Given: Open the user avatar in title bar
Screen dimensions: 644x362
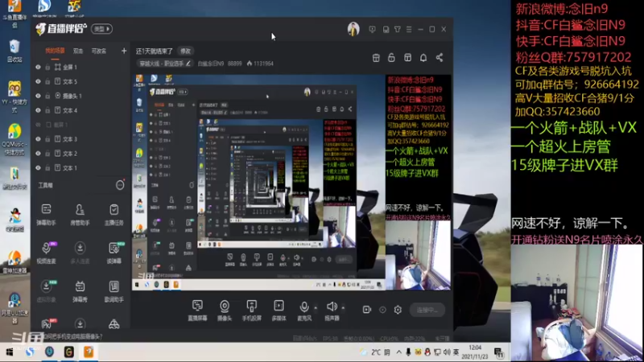Looking at the screenshot, I should click(353, 29).
